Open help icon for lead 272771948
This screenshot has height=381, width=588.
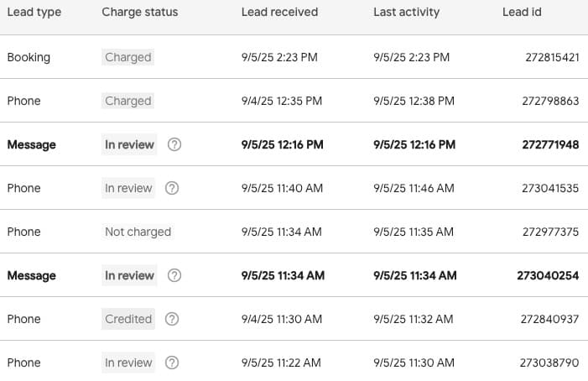click(x=174, y=144)
